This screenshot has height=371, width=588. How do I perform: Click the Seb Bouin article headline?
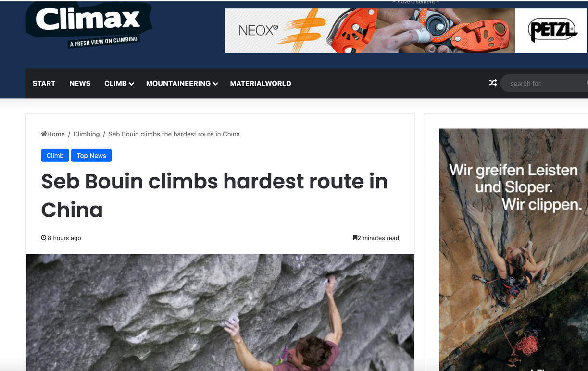(x=214, y=195)
